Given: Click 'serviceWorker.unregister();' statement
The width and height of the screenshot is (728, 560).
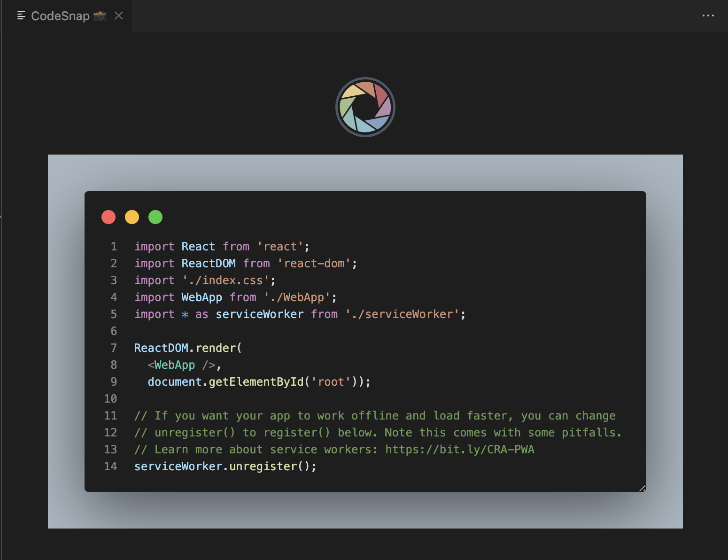Looking at the screenshot, I should click(225, 467).
